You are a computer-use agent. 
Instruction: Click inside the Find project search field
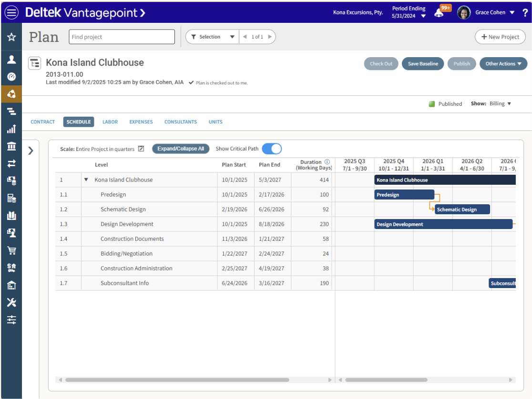(122, 37)
